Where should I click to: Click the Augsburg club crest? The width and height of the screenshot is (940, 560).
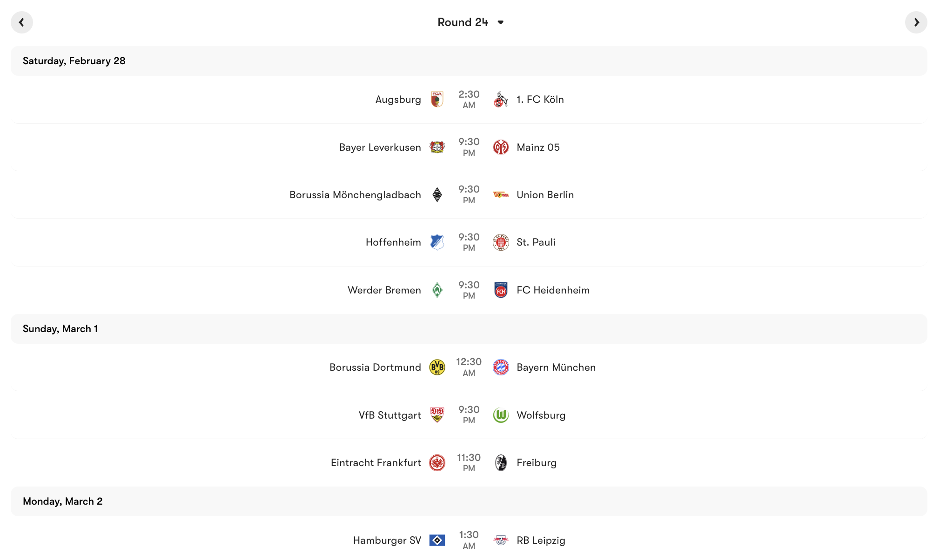[x=438, y=99]
